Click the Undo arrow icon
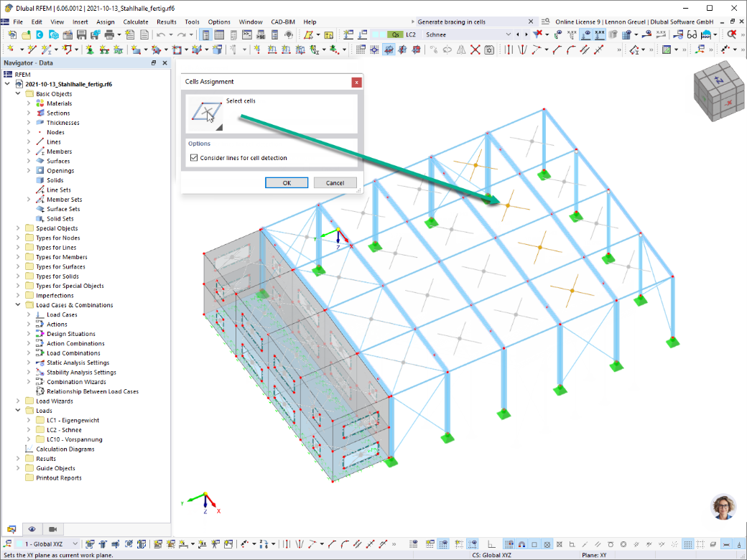 [161, 34]
